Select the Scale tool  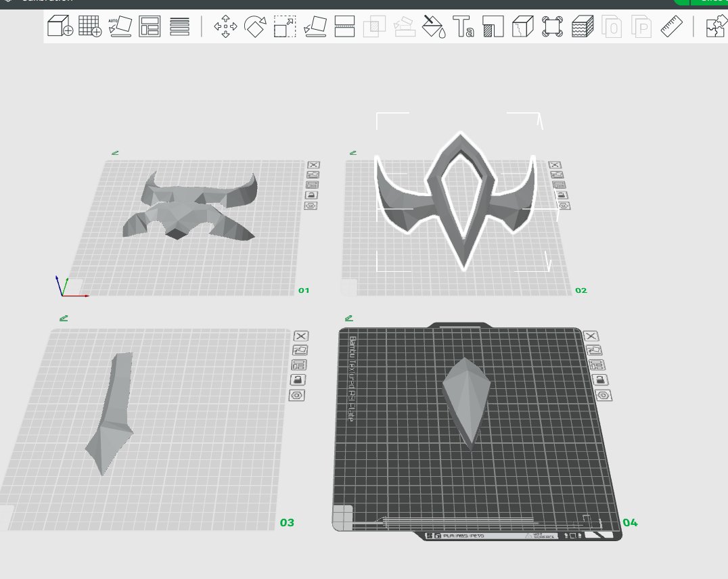click(285, 26)
